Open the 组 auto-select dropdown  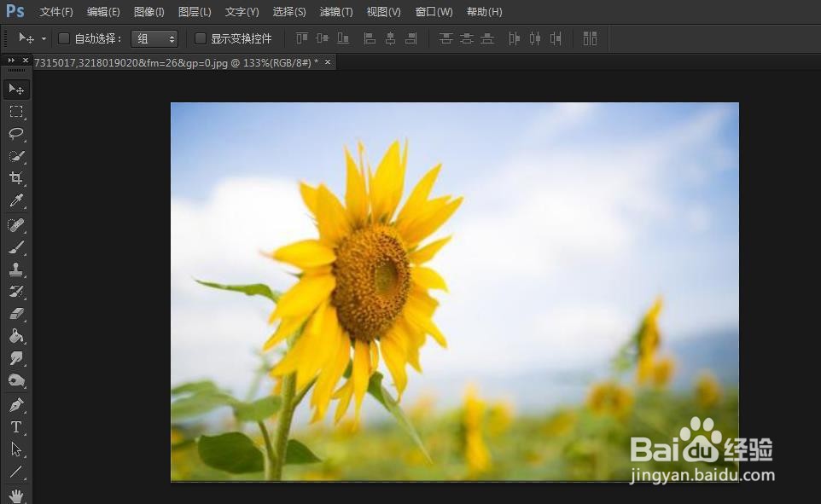point(154,38)
